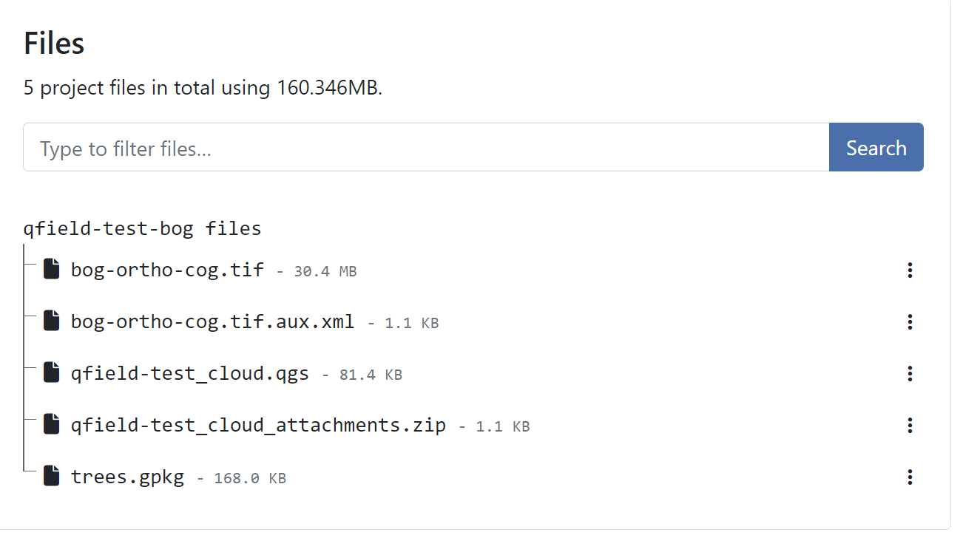Open the options menu for trees.gpkg

point(910,477)
